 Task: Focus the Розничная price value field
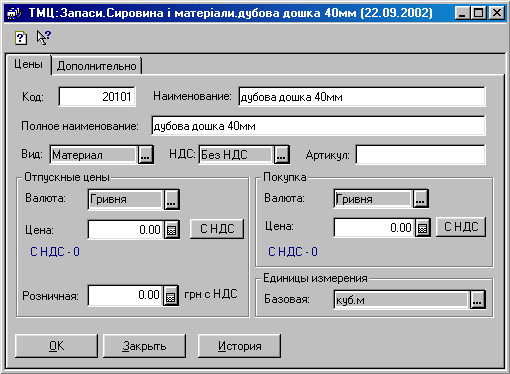point(125,295)
